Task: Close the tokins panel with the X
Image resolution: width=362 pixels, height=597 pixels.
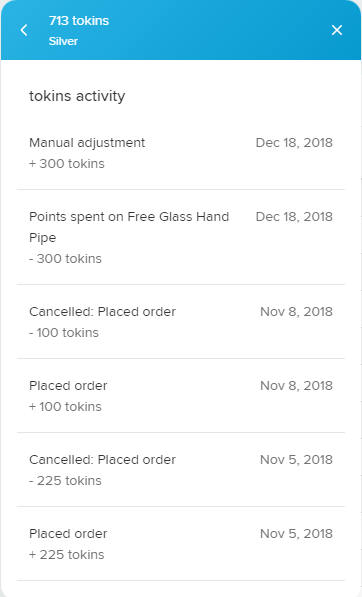Action: [x=337, y=30]
